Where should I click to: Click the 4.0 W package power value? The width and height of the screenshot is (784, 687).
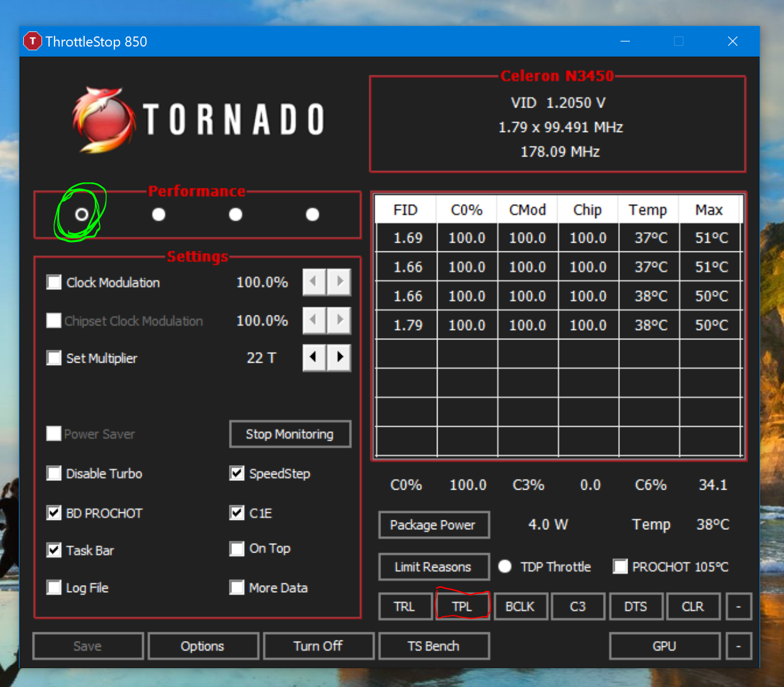(x=548, y=524)
